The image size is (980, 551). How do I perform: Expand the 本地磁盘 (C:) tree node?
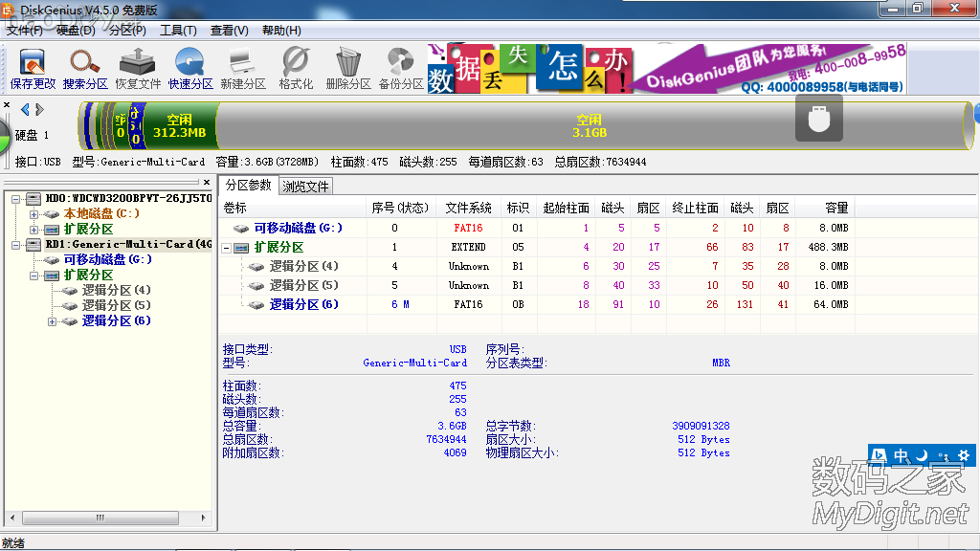pos(34,213)
